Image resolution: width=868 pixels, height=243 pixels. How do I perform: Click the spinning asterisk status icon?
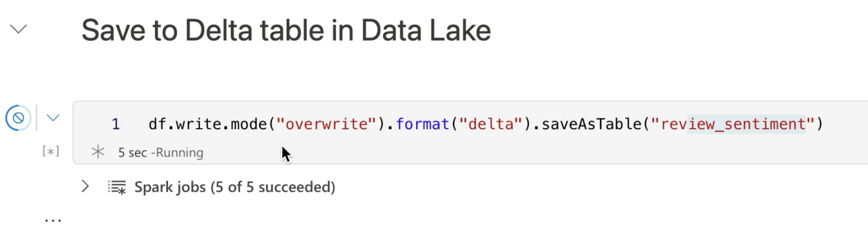coord(98,152)
